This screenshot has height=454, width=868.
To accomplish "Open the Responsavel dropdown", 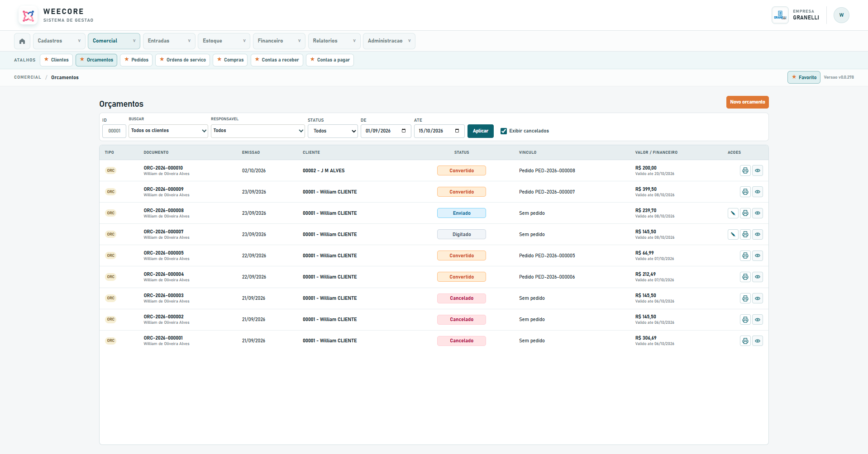I will point(258,131).
